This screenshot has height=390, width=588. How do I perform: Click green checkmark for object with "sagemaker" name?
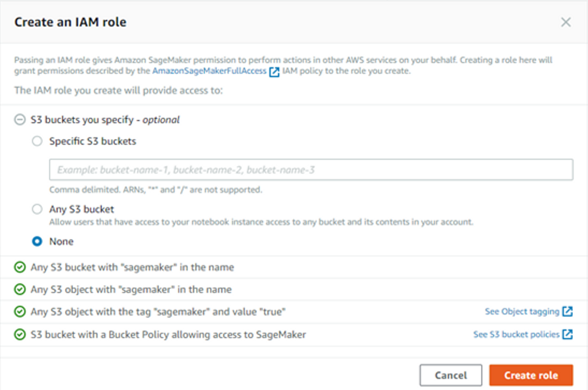click(20, 289)
